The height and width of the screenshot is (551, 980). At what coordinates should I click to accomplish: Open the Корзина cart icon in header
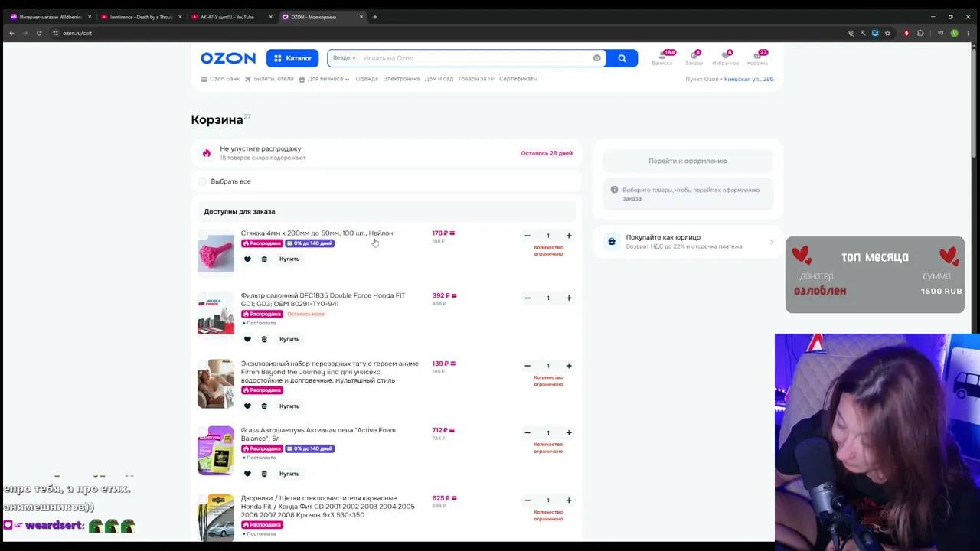[757, 57]
